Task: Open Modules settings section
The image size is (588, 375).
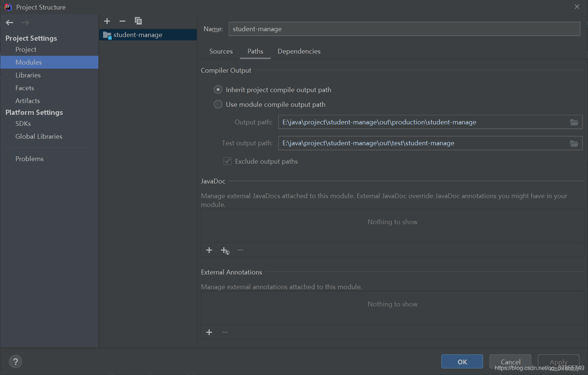Action: (49, 62)
